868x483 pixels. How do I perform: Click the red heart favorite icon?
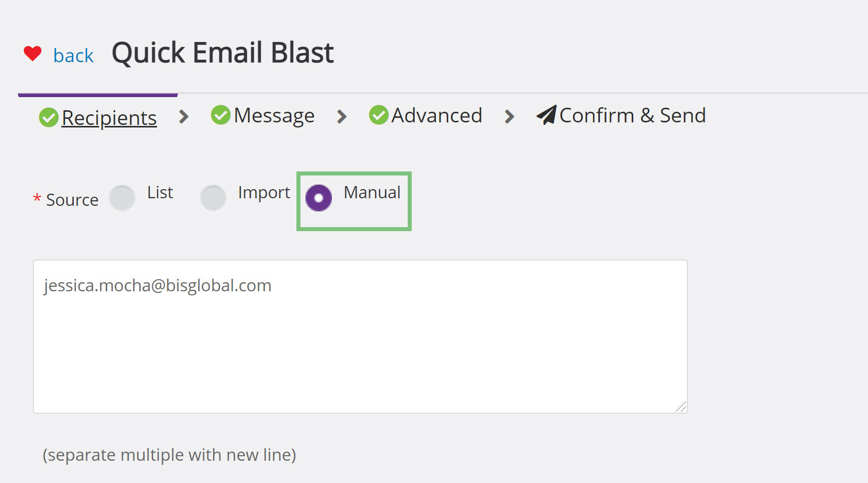33,53
